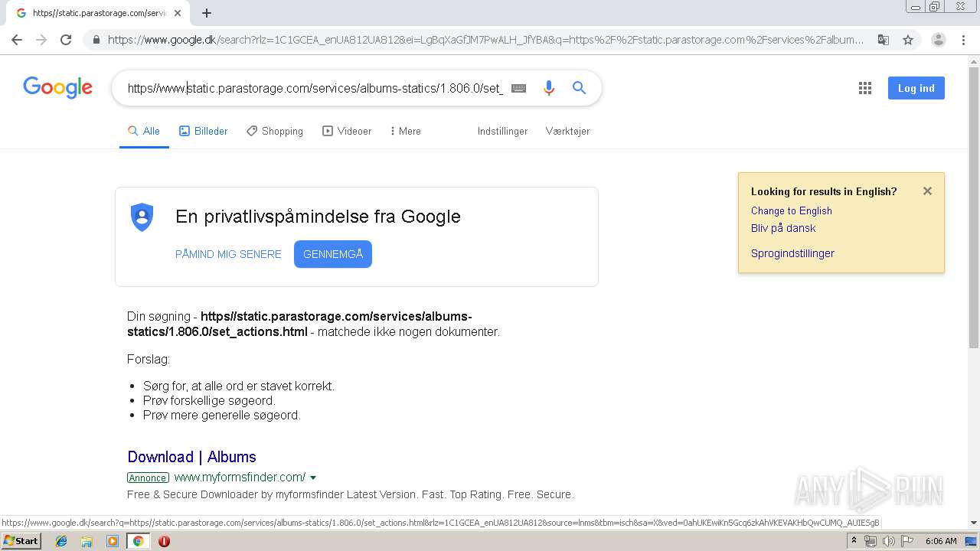The image size is (980, 551).
Task: Open the Windows Start menu
Action: 21,541
